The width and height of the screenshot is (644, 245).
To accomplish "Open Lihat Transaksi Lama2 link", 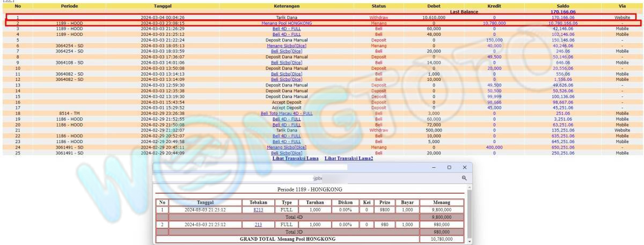I will pyautogui.click(x=349, y=159).
